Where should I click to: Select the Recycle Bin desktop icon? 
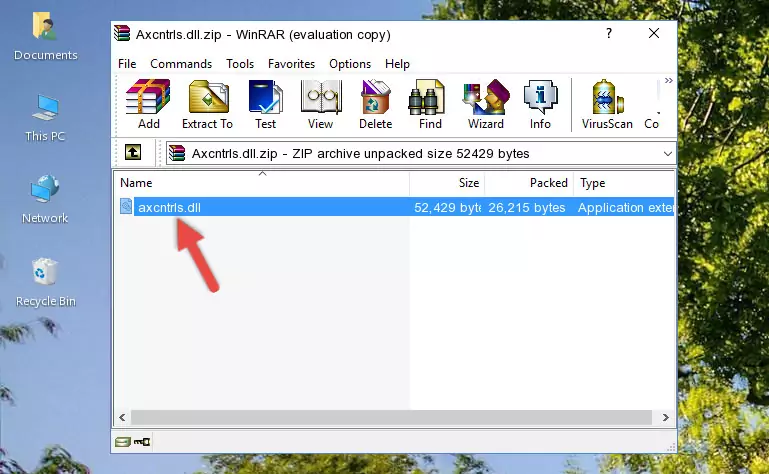point(46,283)
